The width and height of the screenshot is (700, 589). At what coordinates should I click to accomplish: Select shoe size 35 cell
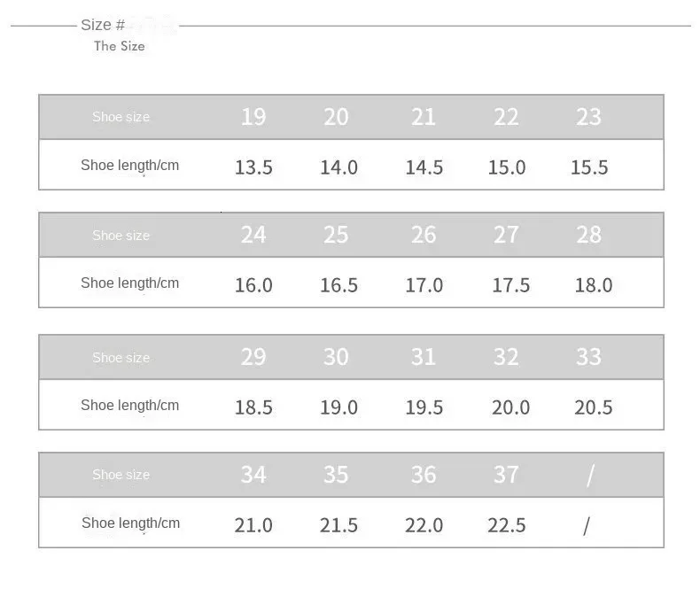[336, 475]
